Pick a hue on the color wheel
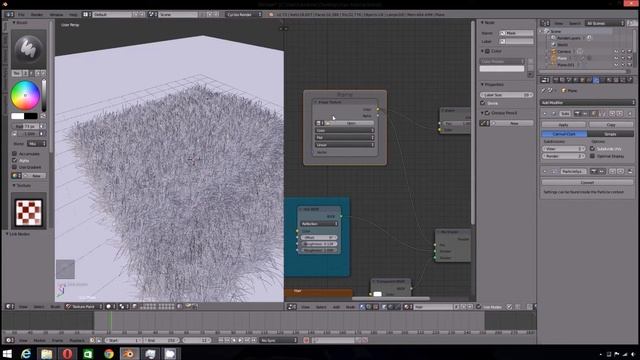The height and width of the screenshot is (360, 640). (x=25, y=95)
